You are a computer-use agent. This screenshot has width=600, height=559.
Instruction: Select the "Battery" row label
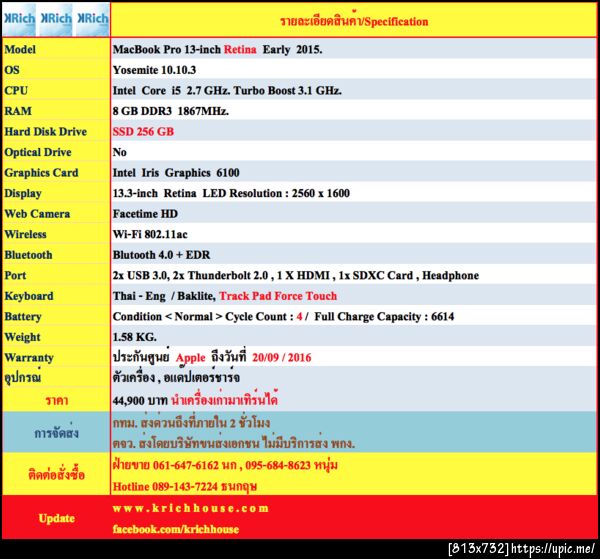coord(23,317)
